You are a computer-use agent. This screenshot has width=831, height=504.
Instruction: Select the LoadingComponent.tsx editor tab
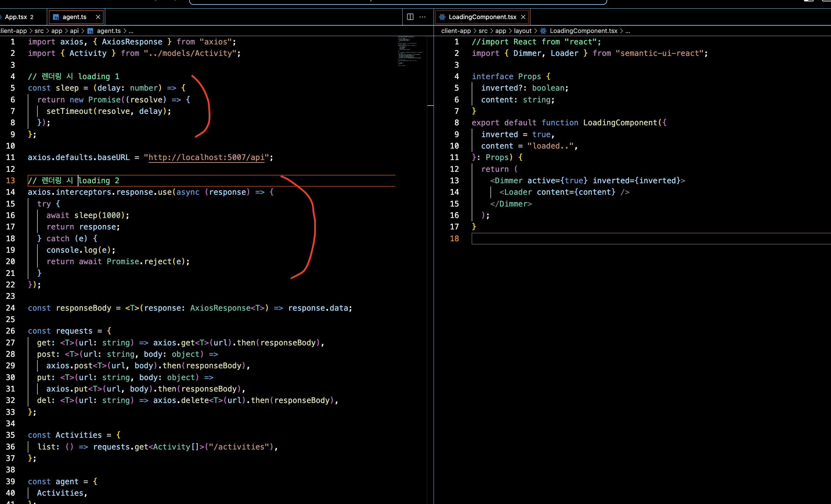point(482,17)
